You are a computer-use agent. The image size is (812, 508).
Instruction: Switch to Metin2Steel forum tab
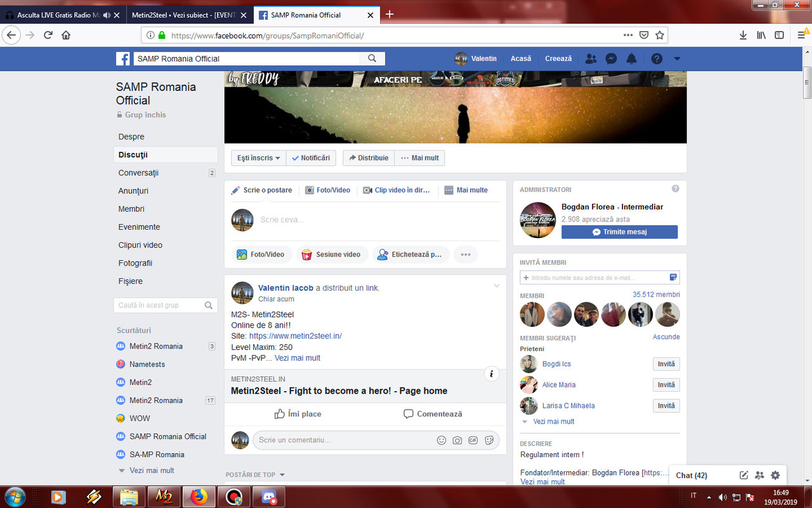tap(184, 15)
